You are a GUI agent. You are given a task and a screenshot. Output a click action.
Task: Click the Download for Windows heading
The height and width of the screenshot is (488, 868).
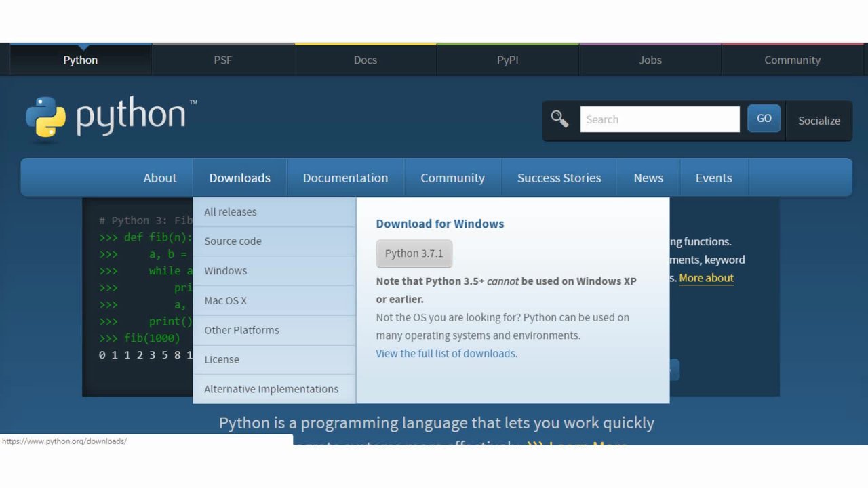[x=440, y=224]
